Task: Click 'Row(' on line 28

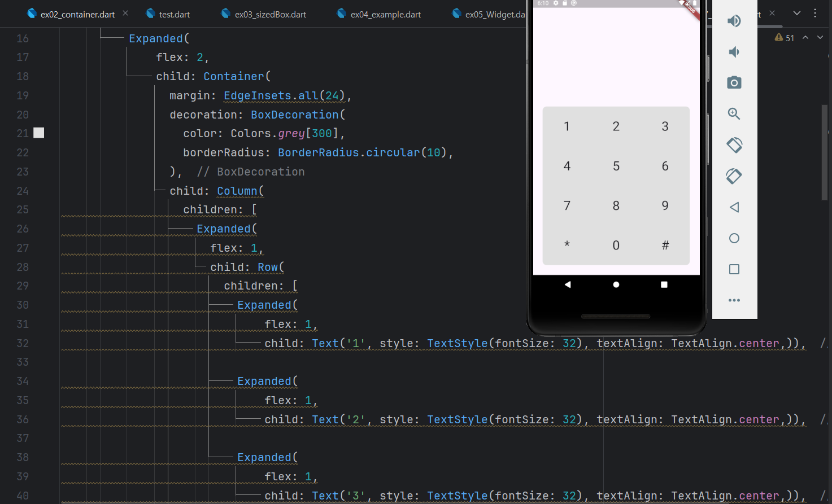Action: pyautogui.click(x=271, y=267)
